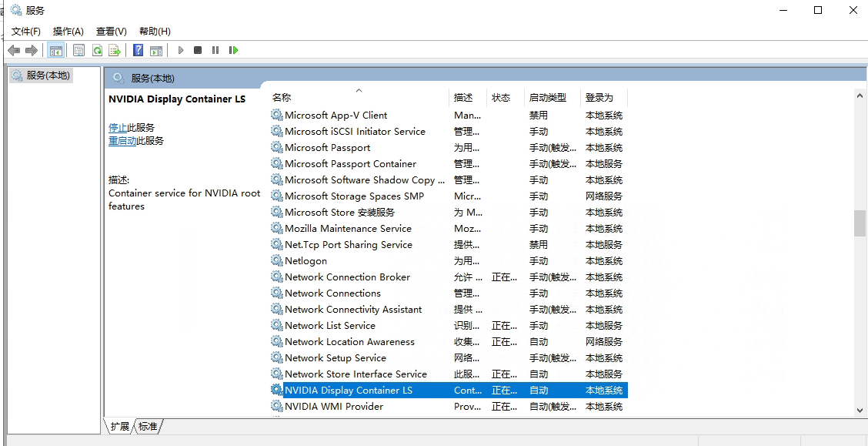Open the 帮助(H) menu
868x446 pixels.
pyautogui.click(x=155, y=31)
